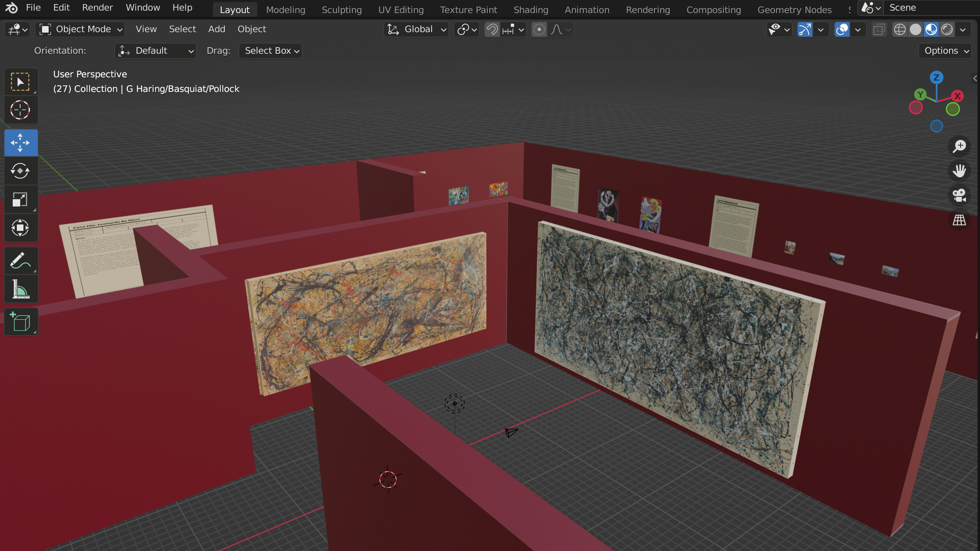Open the Object Mode dropdown
Viewport: 980px width, 551px height.
81,29
